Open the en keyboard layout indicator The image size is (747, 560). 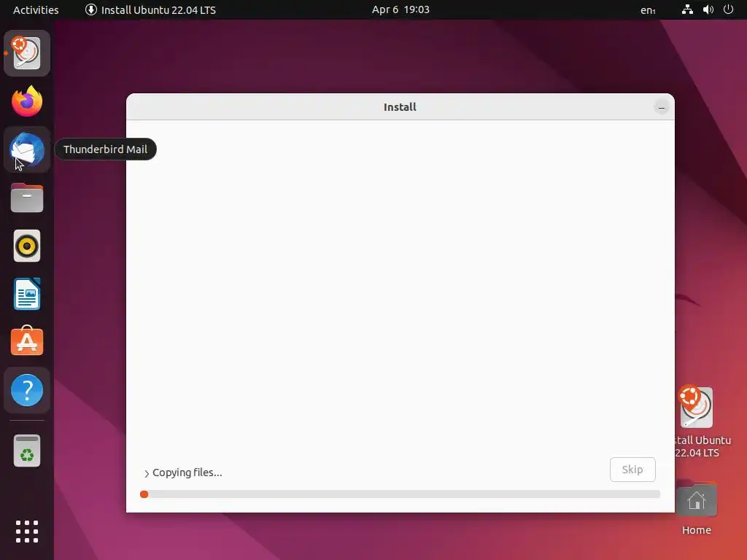pyautogui.click(x=648, y=10)
